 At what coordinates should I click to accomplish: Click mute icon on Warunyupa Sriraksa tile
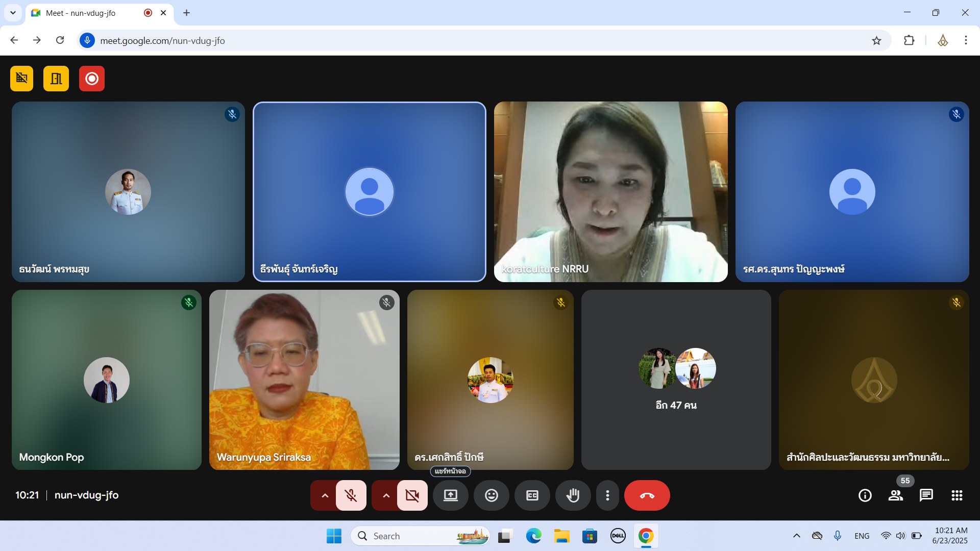pyautogui.click(x=386, y=303)
